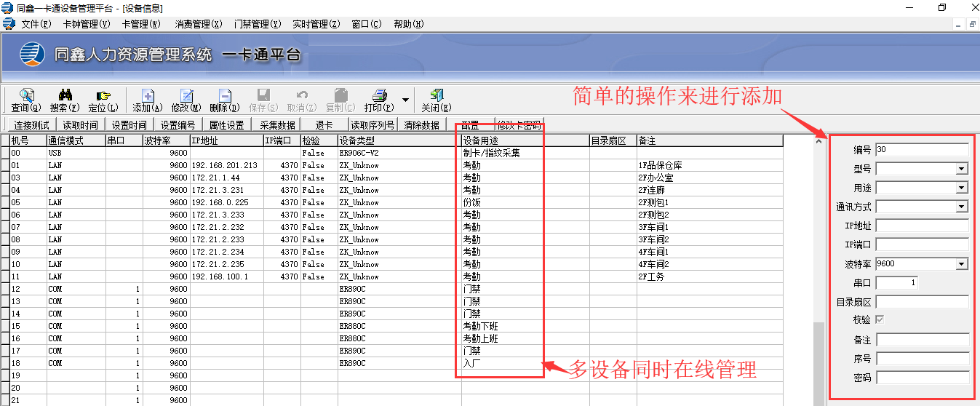The width and height of the screenshot is (980, 406).
Task: Open the 门禁管理 menu
Action: point(258,24)
